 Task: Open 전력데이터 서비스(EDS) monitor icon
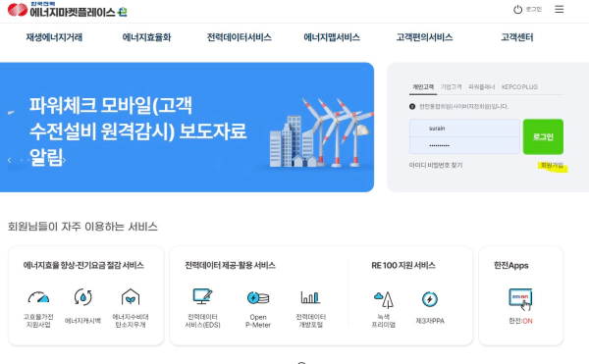point(202,296)
